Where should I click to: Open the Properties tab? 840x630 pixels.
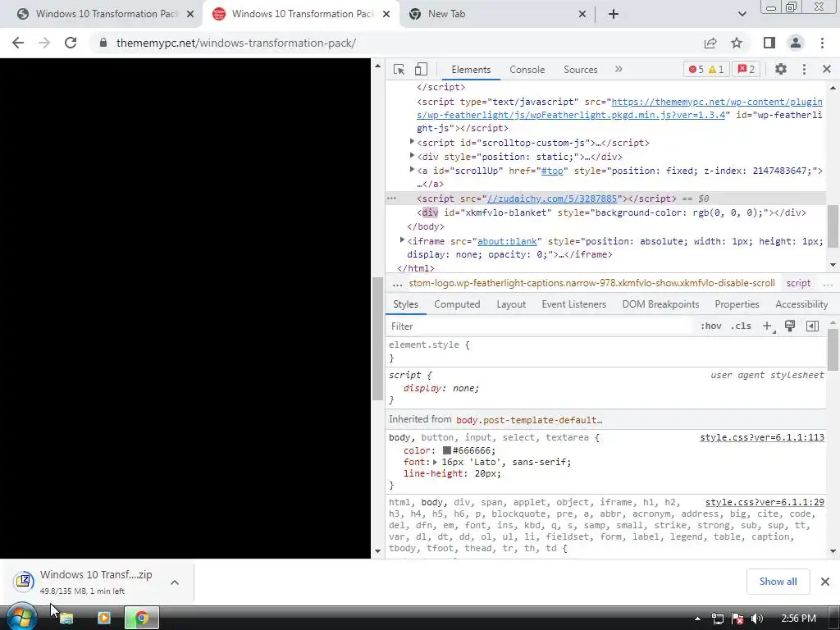737,304
